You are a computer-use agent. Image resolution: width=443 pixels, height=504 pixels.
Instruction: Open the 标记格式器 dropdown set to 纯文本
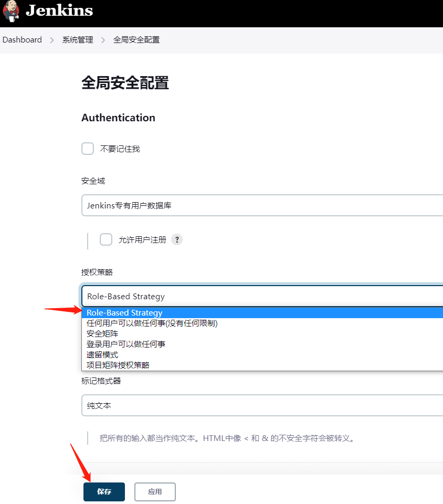(x=262, y=405)
